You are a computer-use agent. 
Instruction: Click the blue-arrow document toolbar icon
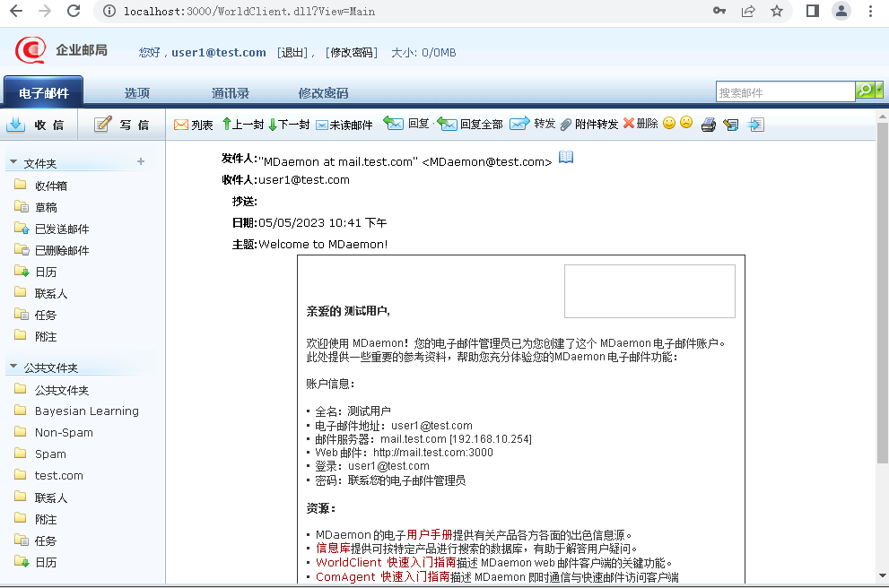(755, 125)
